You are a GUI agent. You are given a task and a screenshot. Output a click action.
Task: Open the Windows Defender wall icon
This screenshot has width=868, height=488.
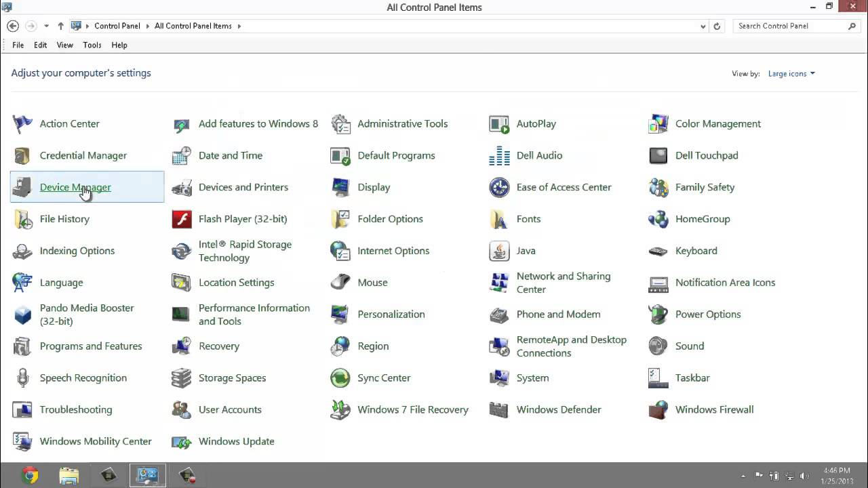click(499, 409)
